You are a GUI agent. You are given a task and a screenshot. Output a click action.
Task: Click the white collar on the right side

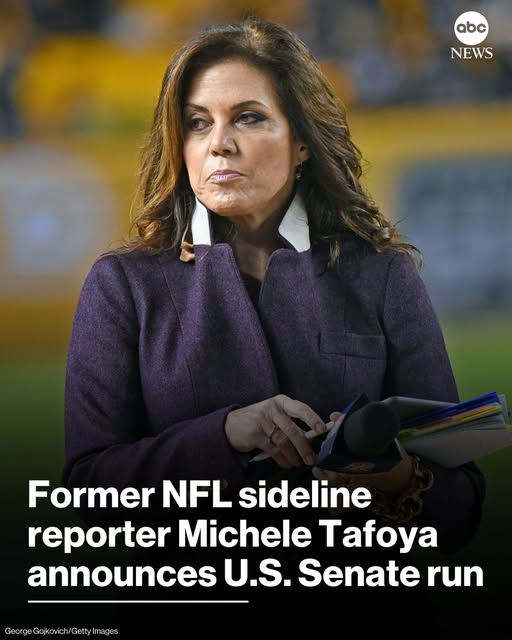[296, 222]
